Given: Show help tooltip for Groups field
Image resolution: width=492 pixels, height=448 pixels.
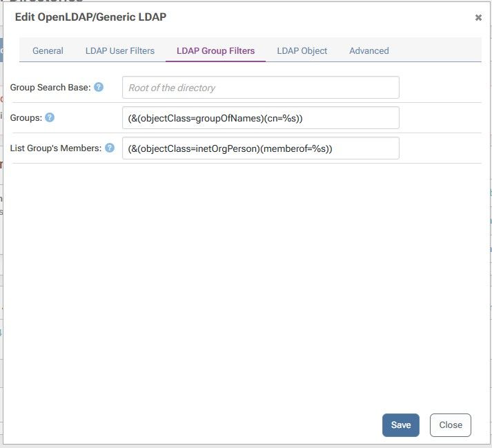Looking at the screenshot, I should 50,117.
